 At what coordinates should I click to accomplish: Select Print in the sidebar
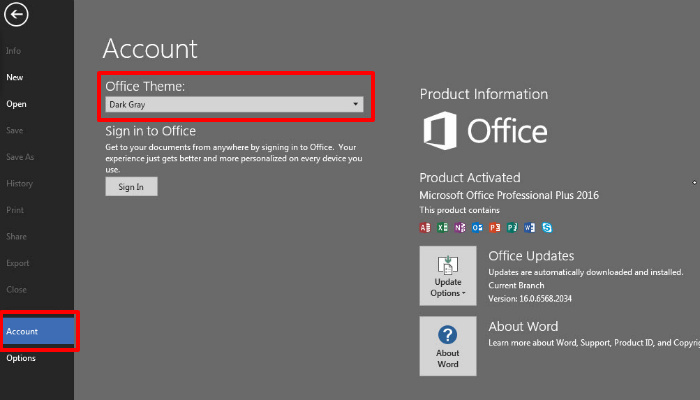(x=15, y=211)
